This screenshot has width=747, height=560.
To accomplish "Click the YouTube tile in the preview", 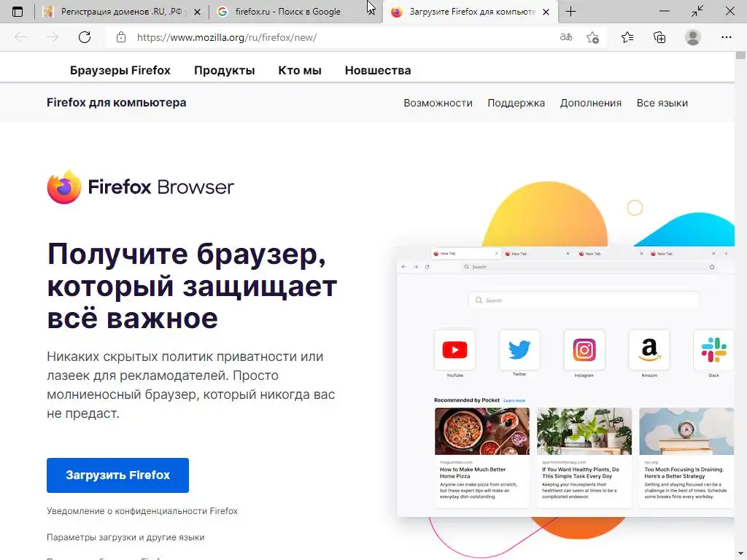I will (455, 350).
